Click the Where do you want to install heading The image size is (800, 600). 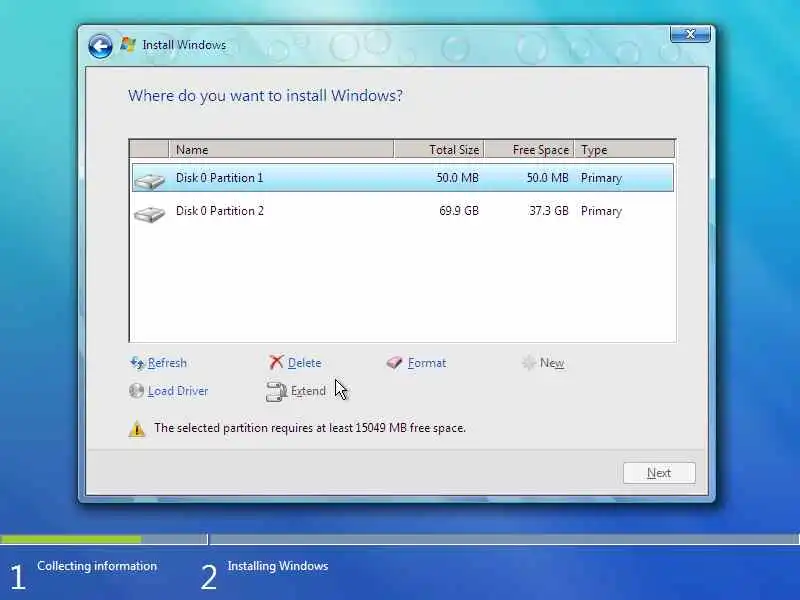tap(265, 96)
